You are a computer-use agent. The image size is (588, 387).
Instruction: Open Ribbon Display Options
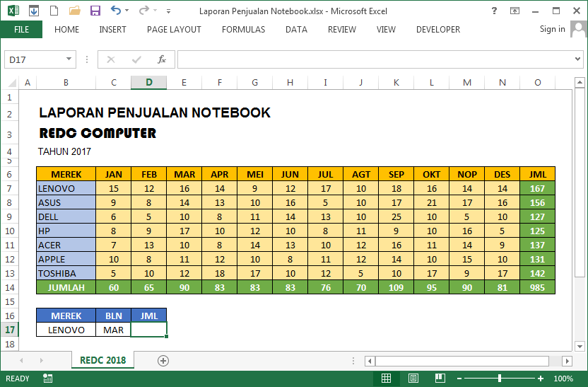pyautogui.click(x=514, y=11)
